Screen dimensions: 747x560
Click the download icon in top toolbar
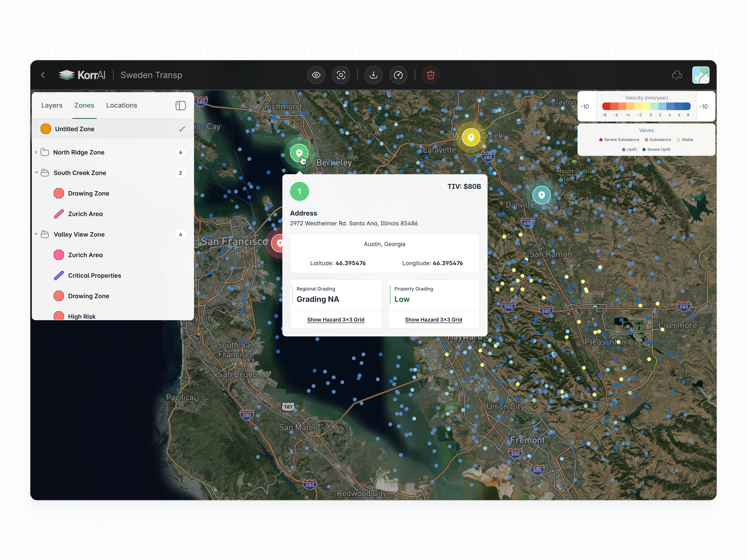coord(373,75)
